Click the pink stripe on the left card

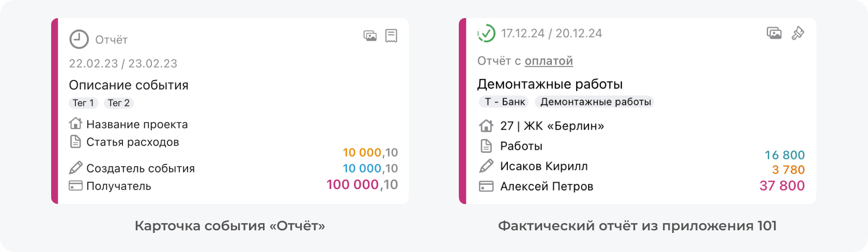55,111
